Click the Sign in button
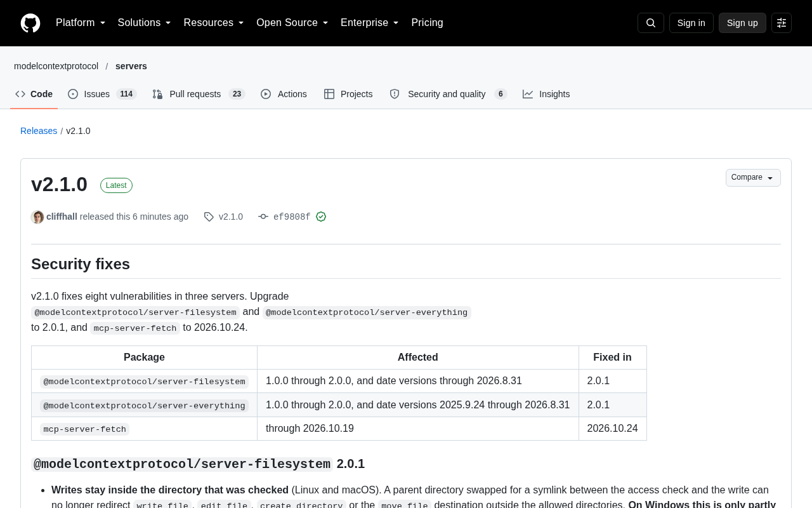 tap(691, 23)
